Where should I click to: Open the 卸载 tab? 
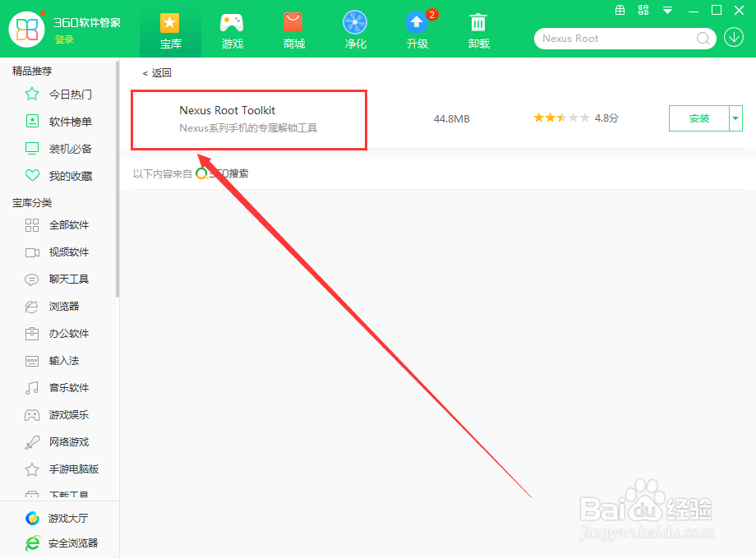pyautogui.click(x=479, y=30)
